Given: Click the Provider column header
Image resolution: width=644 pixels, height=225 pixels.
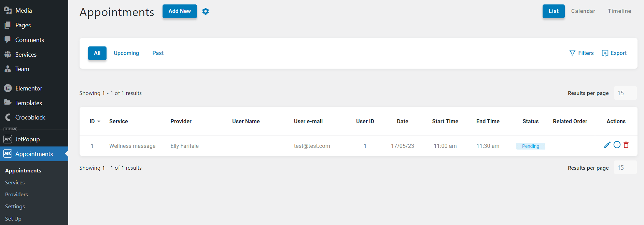Looking at the screenshot, I should [181, 122].
